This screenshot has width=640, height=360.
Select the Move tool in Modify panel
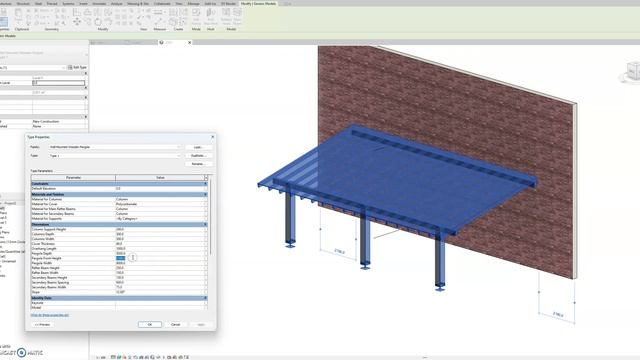(x=77, y=22)
